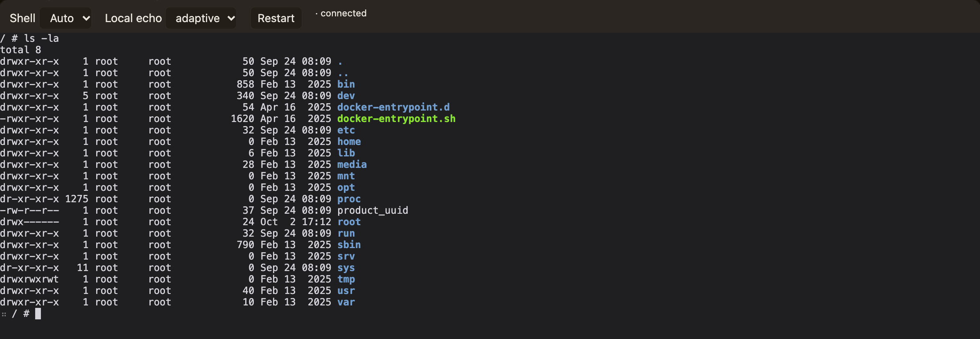This screenshot has width=980, height=339.
Task: Click the 'home' directory name
Action: click(349, 142)
